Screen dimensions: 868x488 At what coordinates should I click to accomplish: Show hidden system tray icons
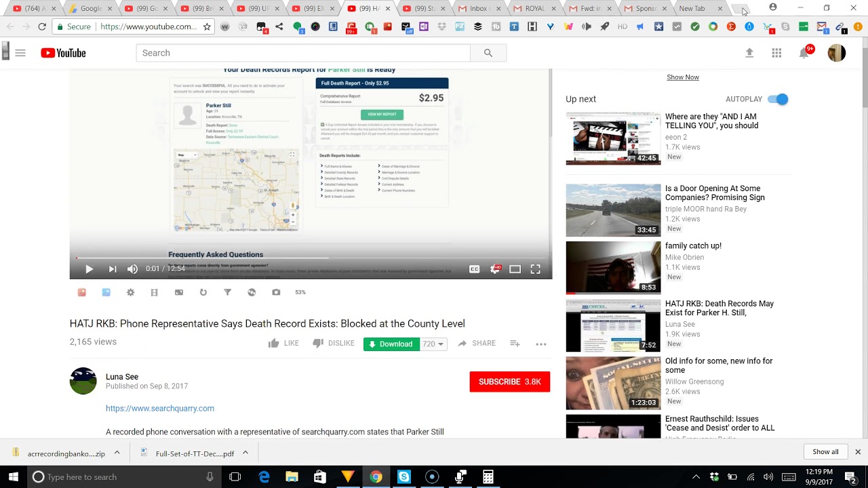(695, 477)
